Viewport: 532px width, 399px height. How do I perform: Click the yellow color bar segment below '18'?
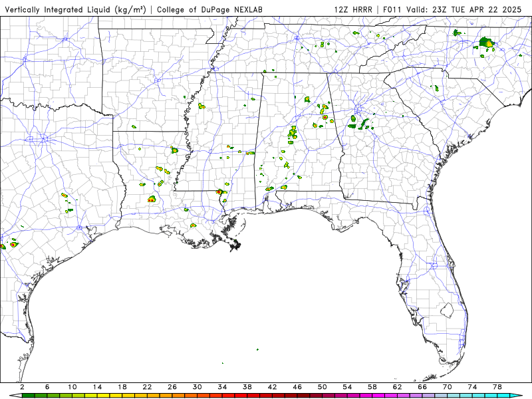(128, 396)
